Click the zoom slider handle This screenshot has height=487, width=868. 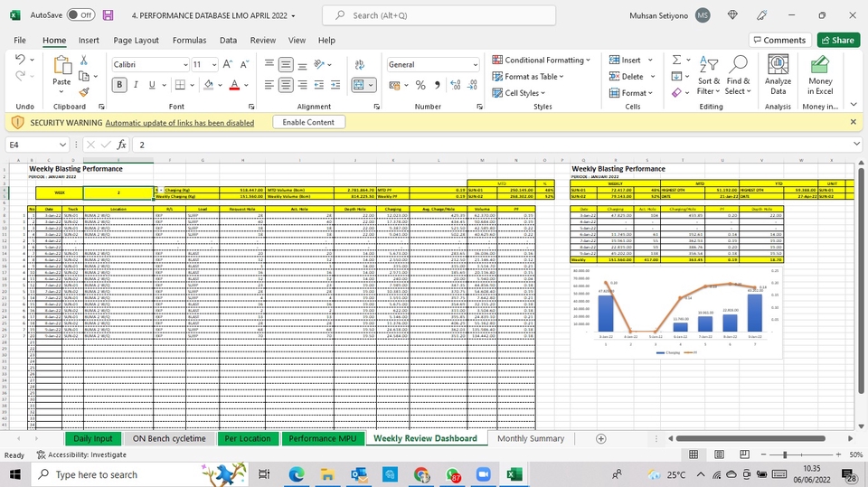coord(785,454)
